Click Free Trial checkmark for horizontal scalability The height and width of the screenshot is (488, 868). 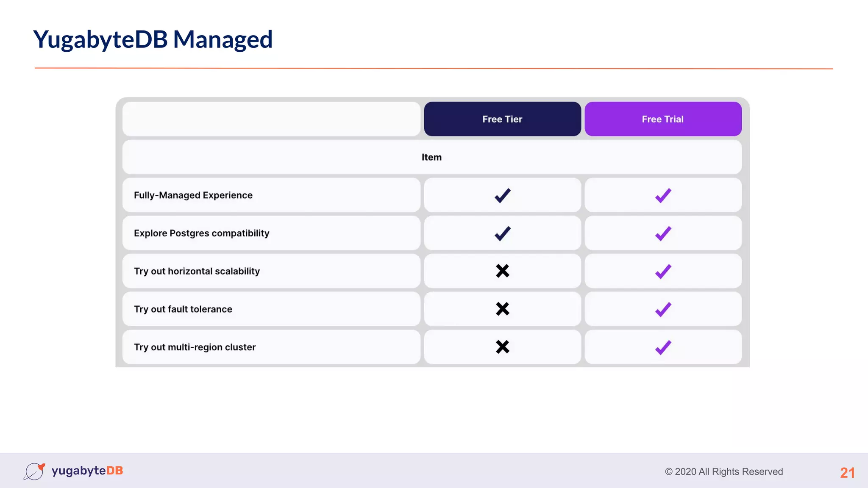(663, 271)
